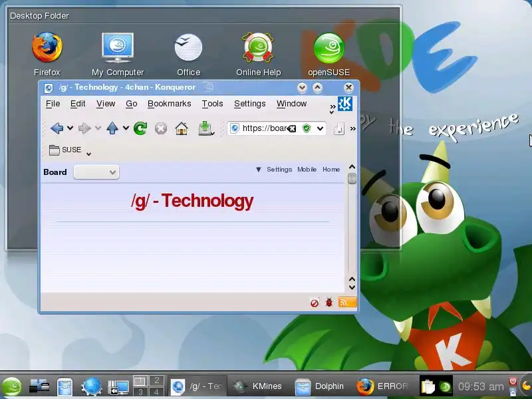Open the openSUSE application launcher menu
Screen dimensions: 532x399
[11, 387]
